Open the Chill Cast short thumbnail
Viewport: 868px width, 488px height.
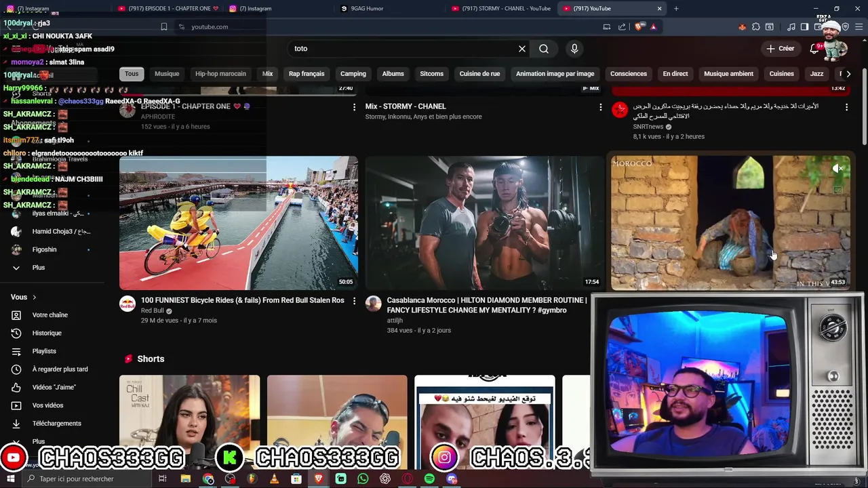pyautogui.click(x=189, y=422)
